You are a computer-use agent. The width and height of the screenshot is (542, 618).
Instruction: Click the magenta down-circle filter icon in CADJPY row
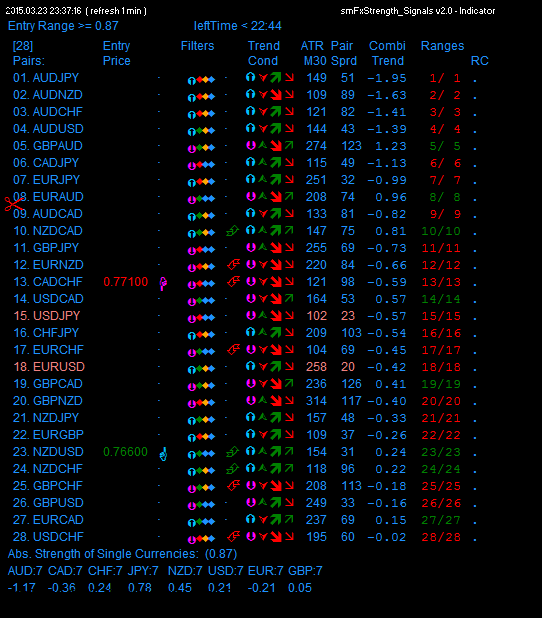[192, 166]
